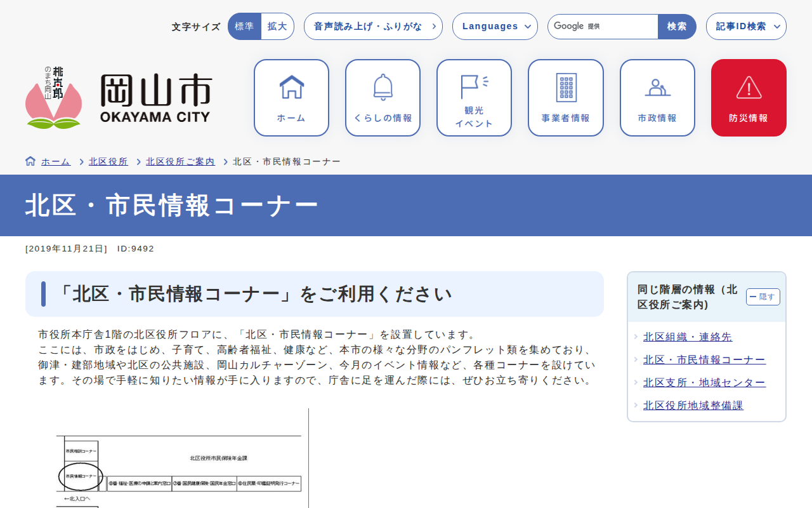The height and width of the screenshot is (508, 812).
Task: Set text size to 標準
Action: click(x=244, y=27)
